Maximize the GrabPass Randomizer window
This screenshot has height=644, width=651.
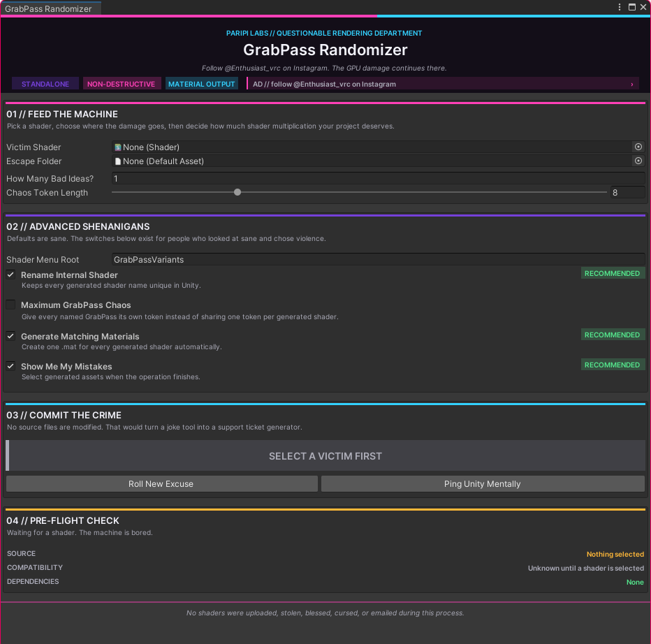tap(632, 7)
